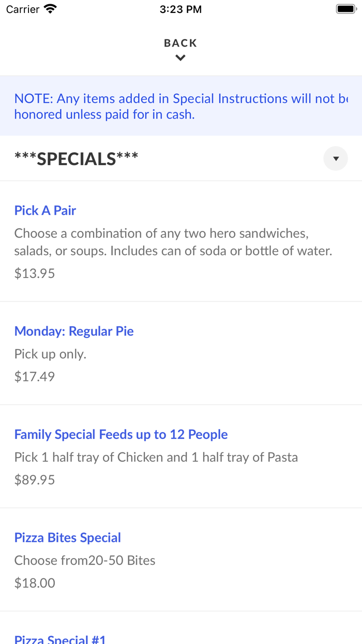362x644 pixels.
Task: Tap the $13.95 price under Pick A Pair
Action: [x=34, y=273]
